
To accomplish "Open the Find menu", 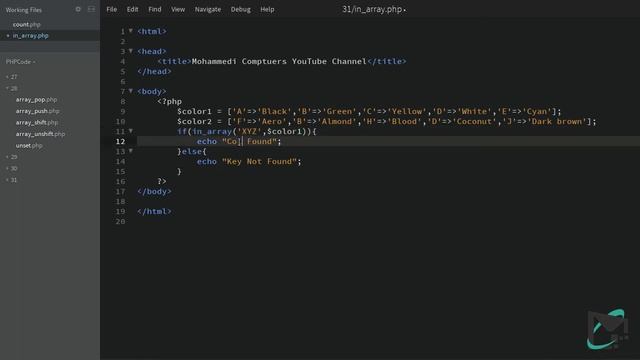I will coord(155,9).
